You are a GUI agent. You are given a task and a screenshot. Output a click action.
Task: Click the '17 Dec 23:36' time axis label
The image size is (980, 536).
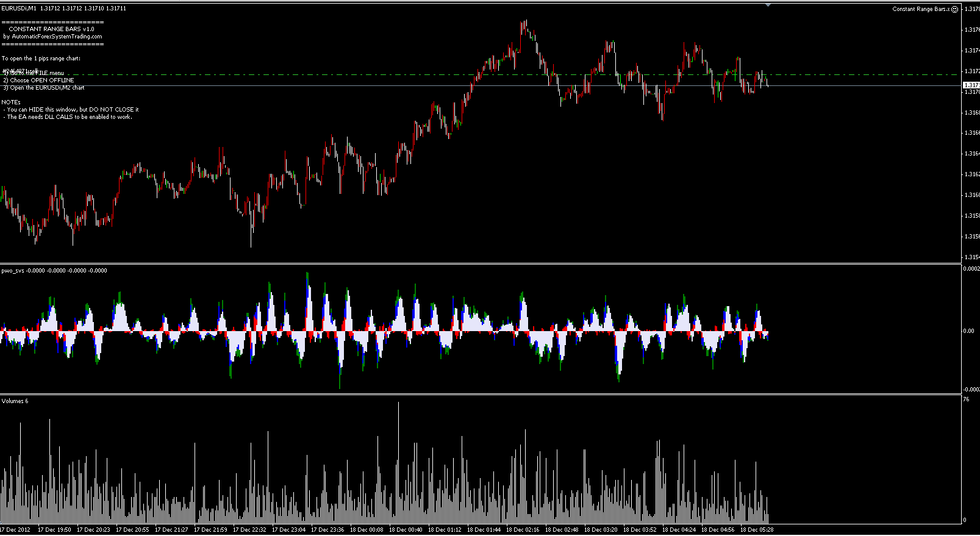click(328, 530)
